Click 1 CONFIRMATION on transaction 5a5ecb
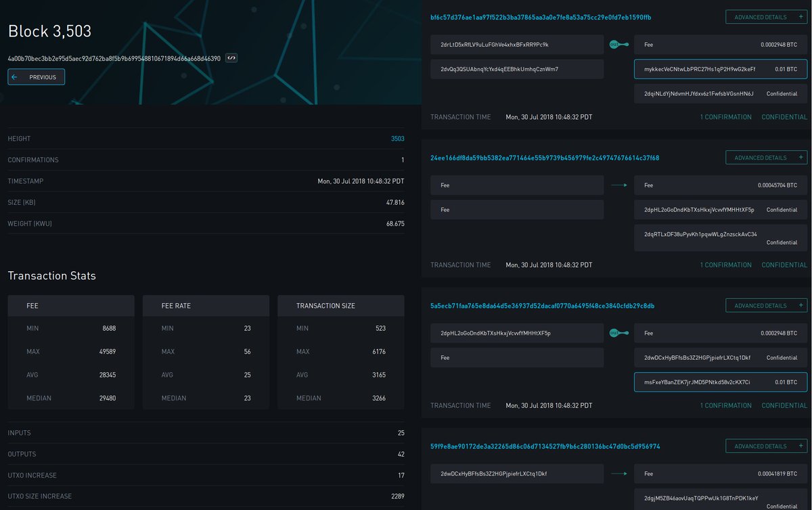This screenshot has width=812, height=510. tap(725, 405)
